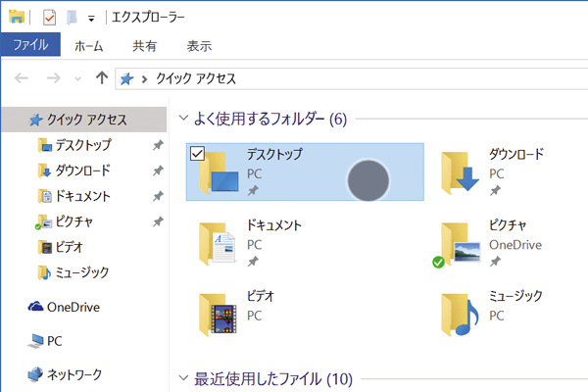Click the ピクチャ folder name in content area
588x392 pixels.
[x=508, y=225]
